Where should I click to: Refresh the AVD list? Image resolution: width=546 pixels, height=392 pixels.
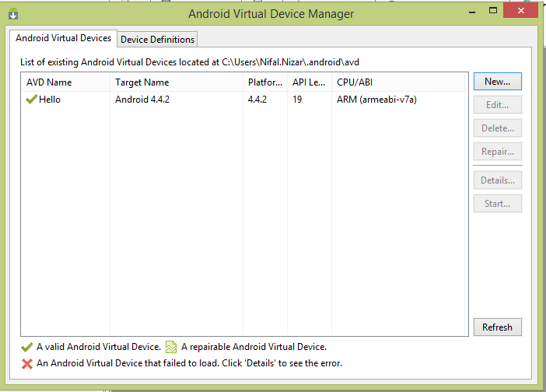tap(497, 327)
